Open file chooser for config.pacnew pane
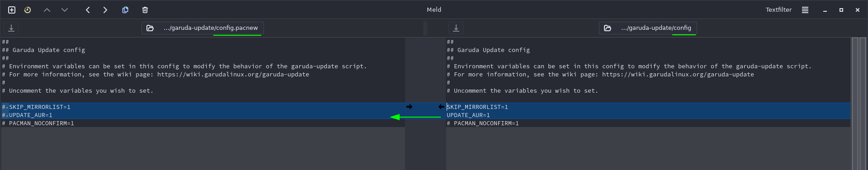This screenshot has width=868, height=170. pyautogui.click(x=203, y=28)
